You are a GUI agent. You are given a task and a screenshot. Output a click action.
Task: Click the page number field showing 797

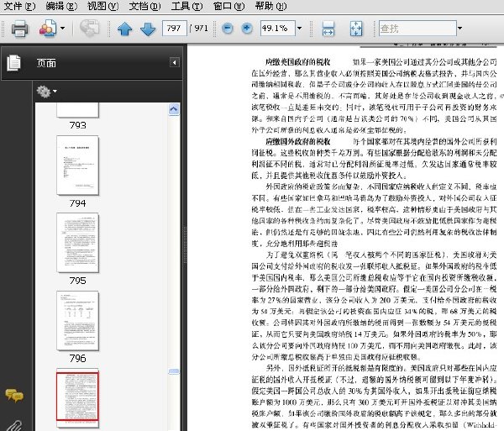pos(174,29)
